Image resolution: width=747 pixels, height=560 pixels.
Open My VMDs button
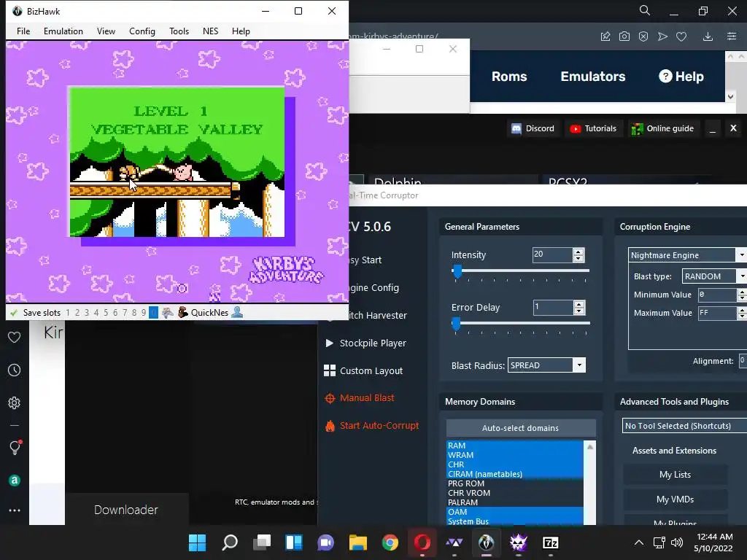(675, 499)
